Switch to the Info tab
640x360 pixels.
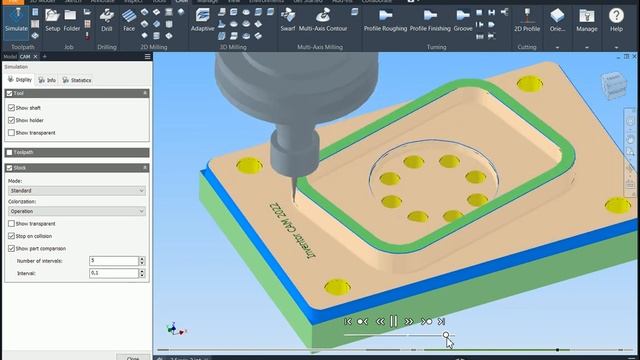[x=47, y=80]
